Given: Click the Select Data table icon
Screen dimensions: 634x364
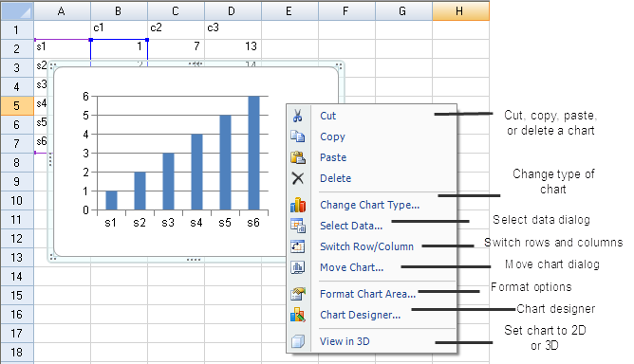Looking at the screenshot, I should pos(298,226).
